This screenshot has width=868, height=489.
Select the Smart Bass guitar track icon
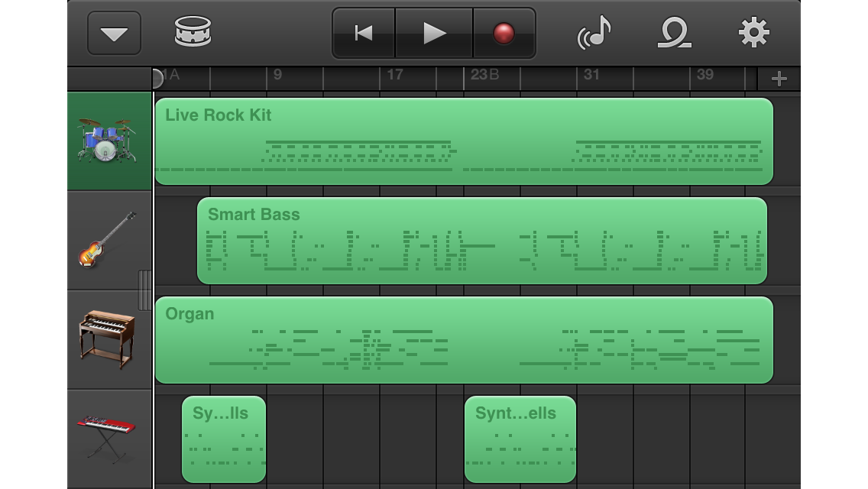click(109, 241)
